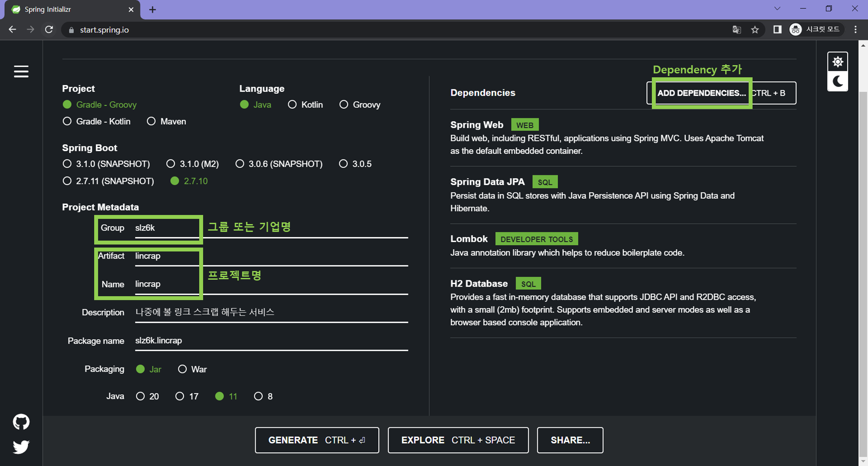Switch to dark theme with moon icon
This screenshot has width=868, height=466.
[x=838, y=81]
